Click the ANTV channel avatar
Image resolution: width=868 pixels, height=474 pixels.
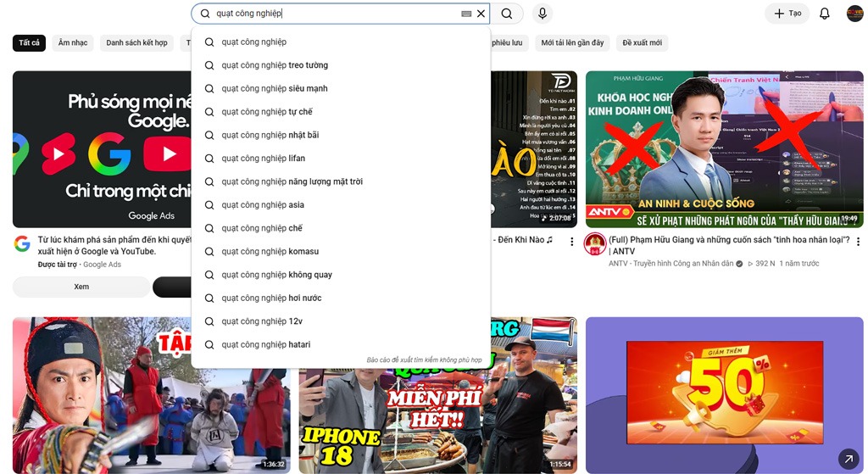(x=595, y=244)
